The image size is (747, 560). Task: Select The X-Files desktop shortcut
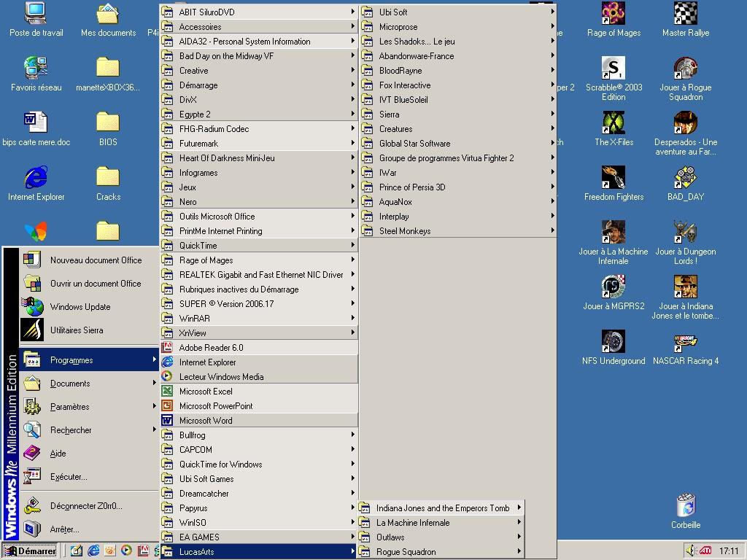pos(614,129)
